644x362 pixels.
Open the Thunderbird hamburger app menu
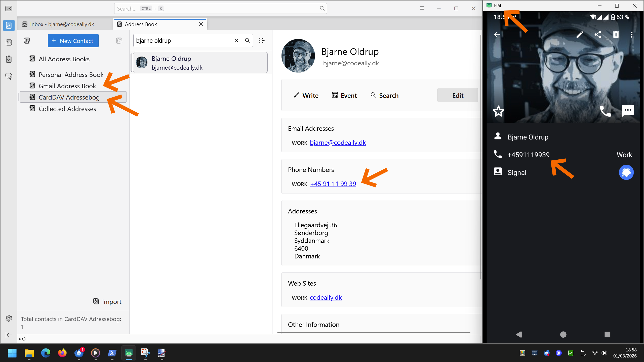[422, 9]
